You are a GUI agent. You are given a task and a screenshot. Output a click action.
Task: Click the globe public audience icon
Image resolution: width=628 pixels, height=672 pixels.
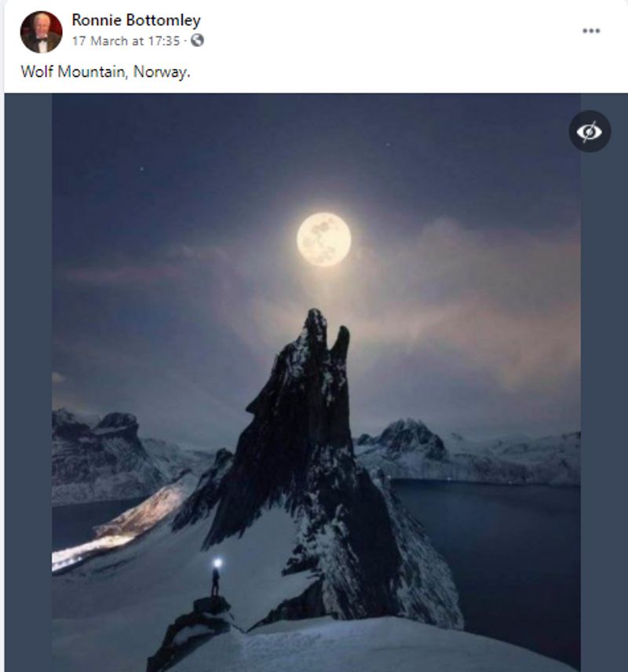coord(197,40)
